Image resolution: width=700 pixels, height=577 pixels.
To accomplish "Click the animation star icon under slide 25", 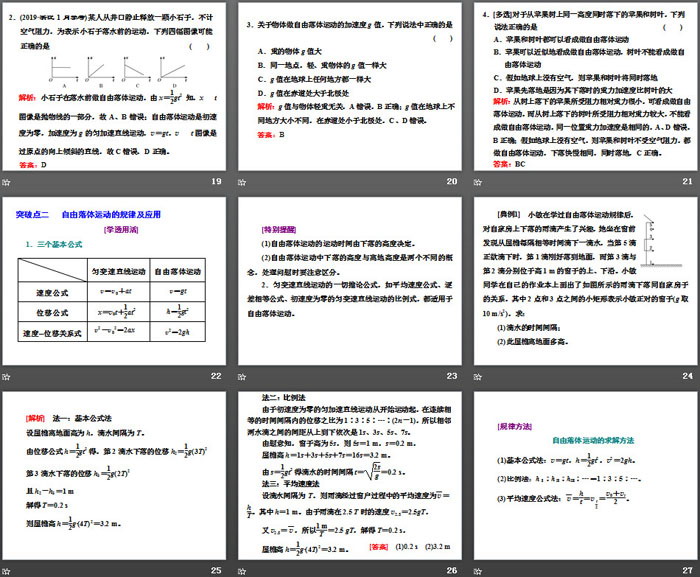I will click(6, 570).
